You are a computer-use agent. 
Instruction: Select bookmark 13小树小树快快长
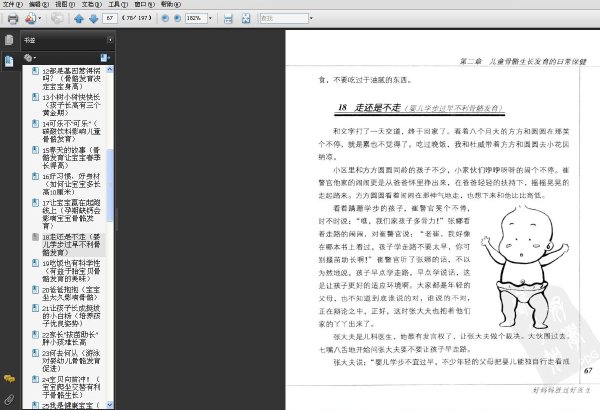click(71, 105)
